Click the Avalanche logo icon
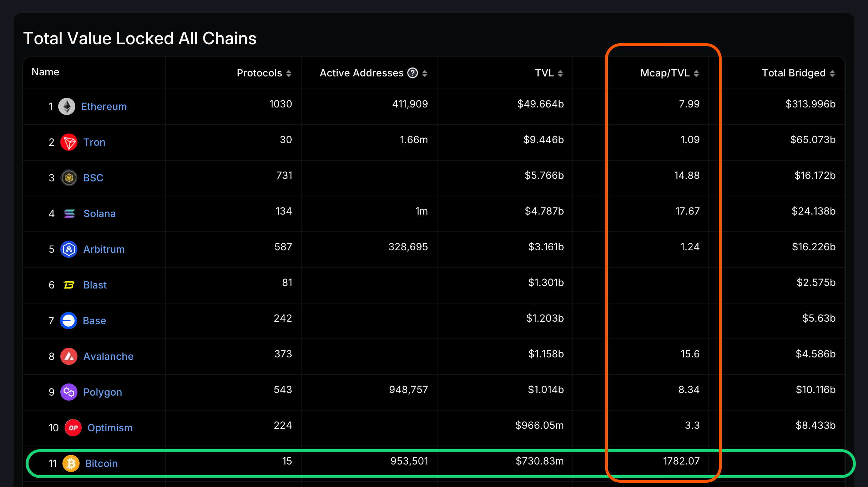Image resolution: width=868 pixels, height=487 pixels. (x=69, y=356)
